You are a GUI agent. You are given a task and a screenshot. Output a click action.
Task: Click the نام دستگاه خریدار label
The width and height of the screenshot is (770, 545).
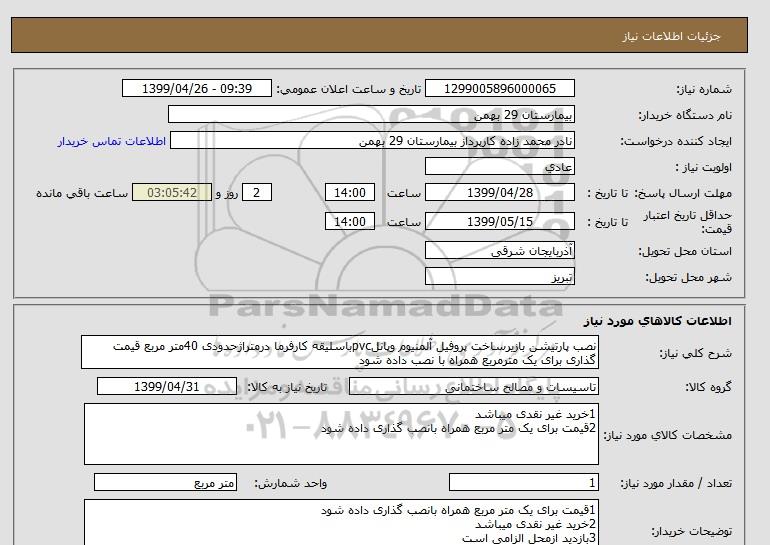(685, 115)
